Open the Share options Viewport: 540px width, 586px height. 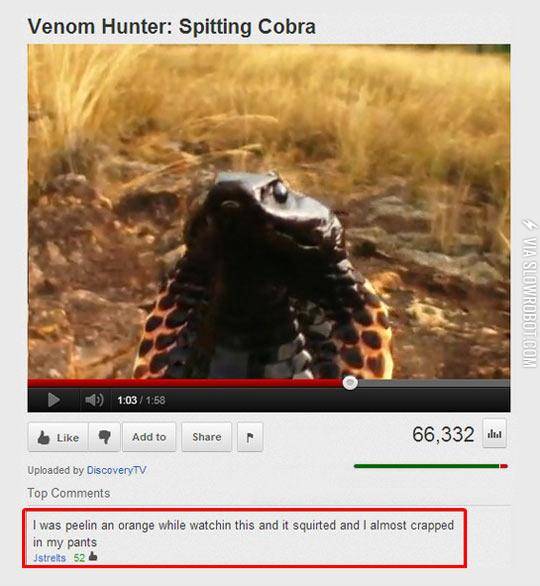pyautogui.click(x=207, y=437)
